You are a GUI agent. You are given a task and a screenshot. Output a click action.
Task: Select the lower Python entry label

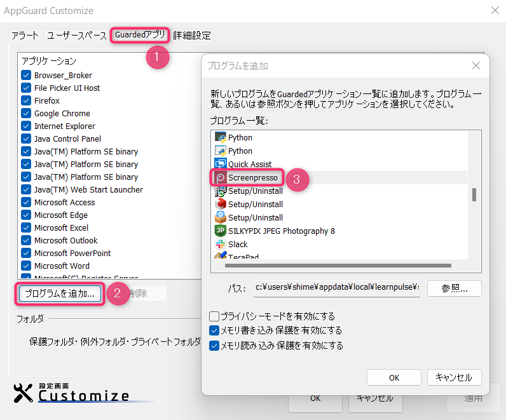(x=240, y=151)
